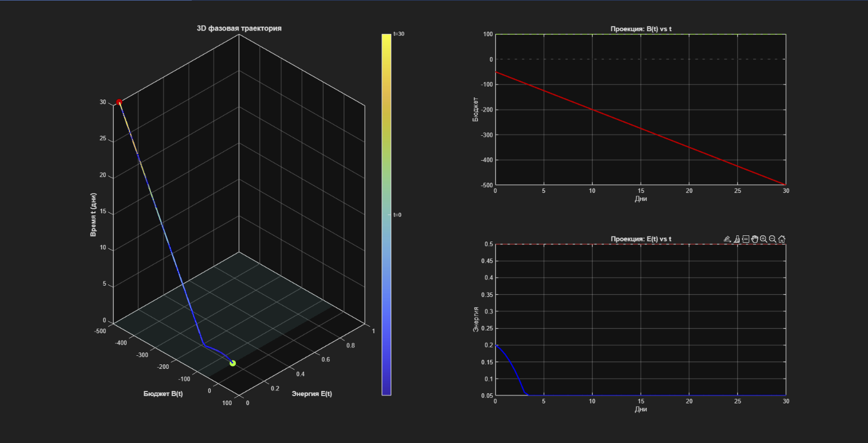Screen dimensions: 868x443
Task: Click the "t=30" colorbar label
Action: coord(399,34)
